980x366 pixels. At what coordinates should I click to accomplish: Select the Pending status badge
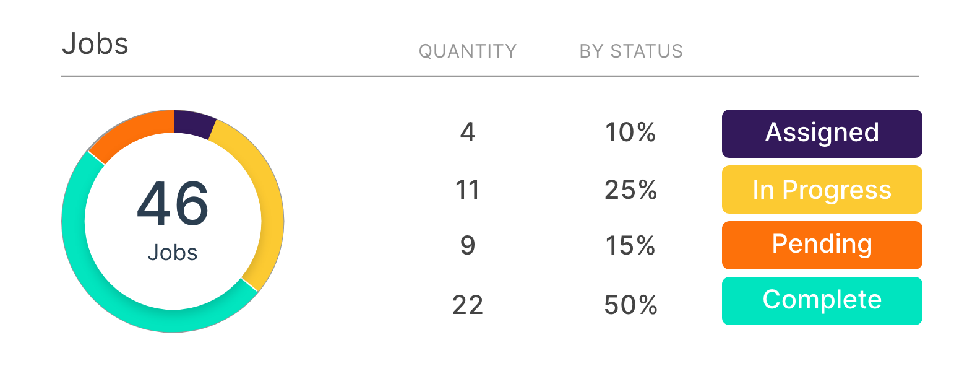point(822,245)
